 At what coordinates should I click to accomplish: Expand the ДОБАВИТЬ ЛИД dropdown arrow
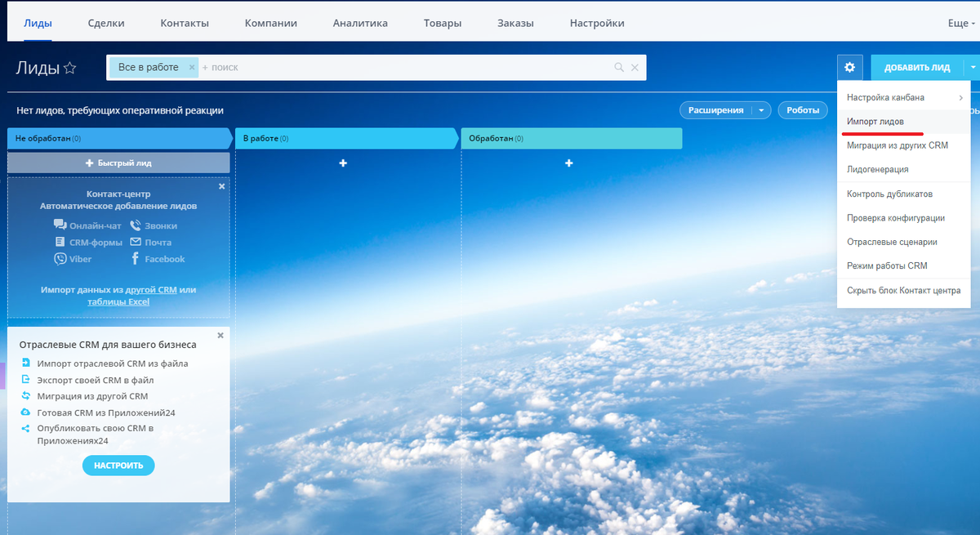973,67
